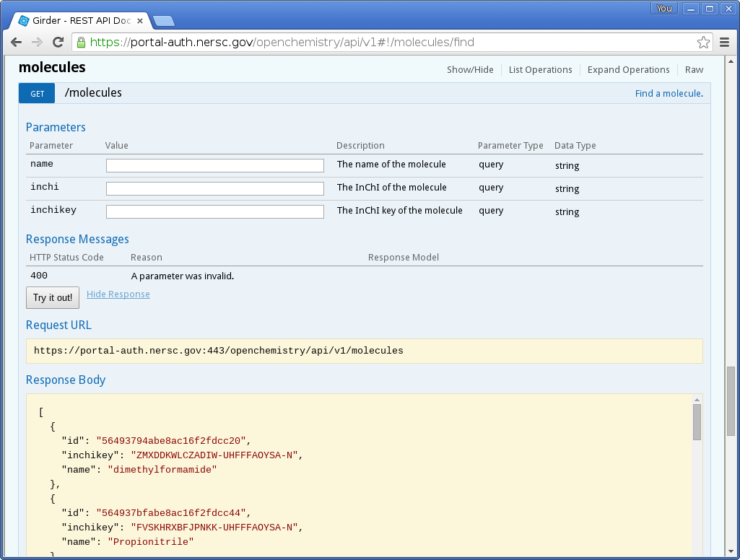
Task: Click Hide Response link
Action: pyautogui.click(x=118, y=294)
